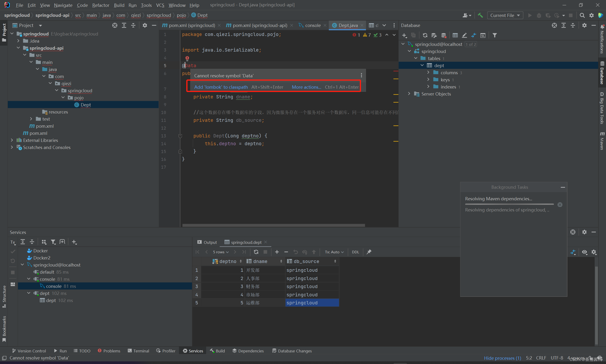
Task: Open the Refactor menu
Action: [x=101, y=5]
